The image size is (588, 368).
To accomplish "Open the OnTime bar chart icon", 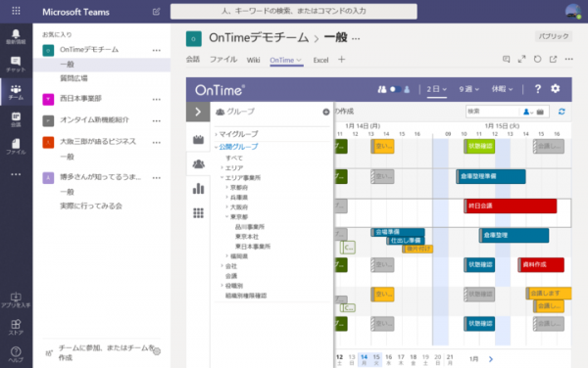I will click(198, 188).
